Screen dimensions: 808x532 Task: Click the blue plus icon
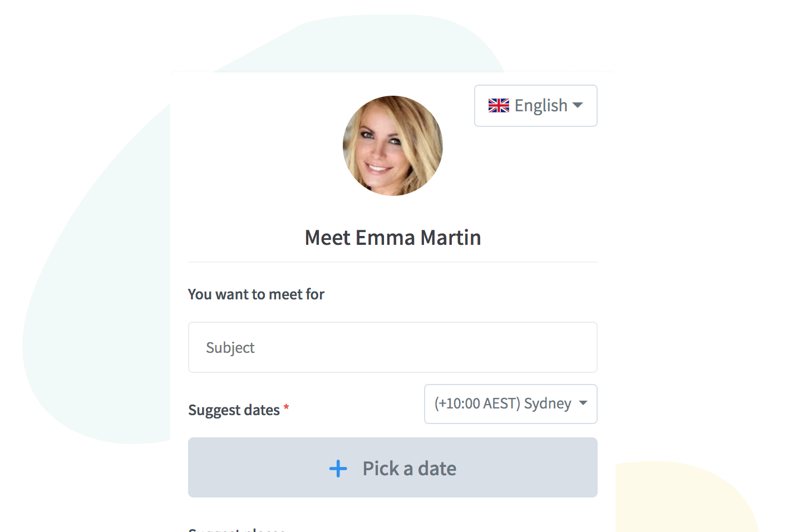338,469
